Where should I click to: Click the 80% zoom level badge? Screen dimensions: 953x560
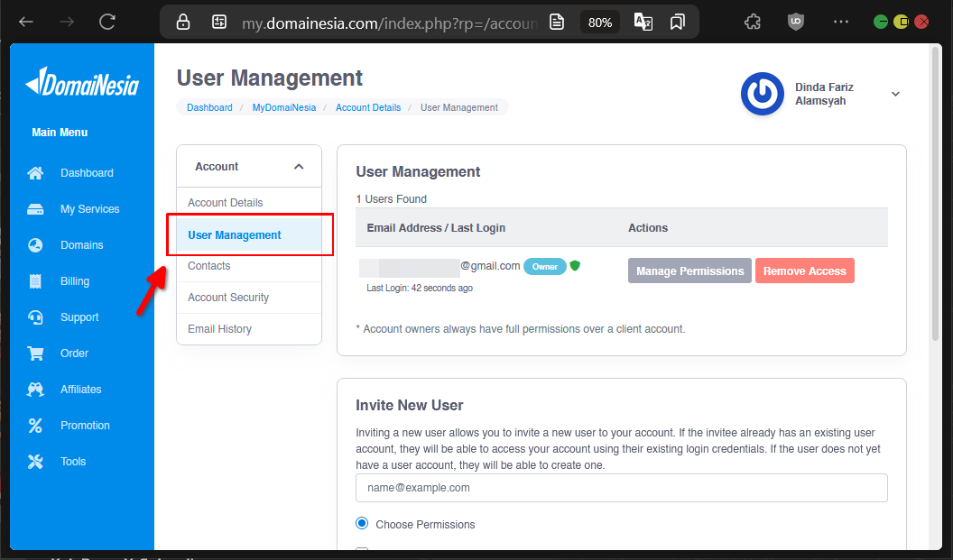coord(600,23)
